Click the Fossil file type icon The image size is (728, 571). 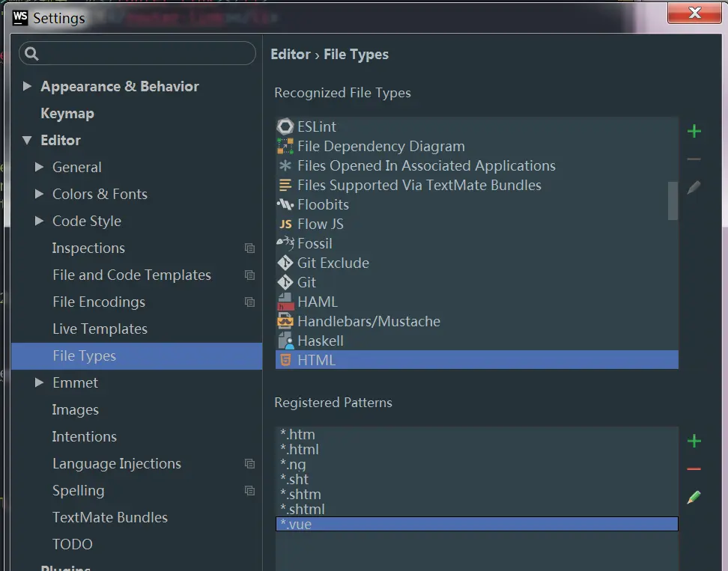[x=285, y=242]
